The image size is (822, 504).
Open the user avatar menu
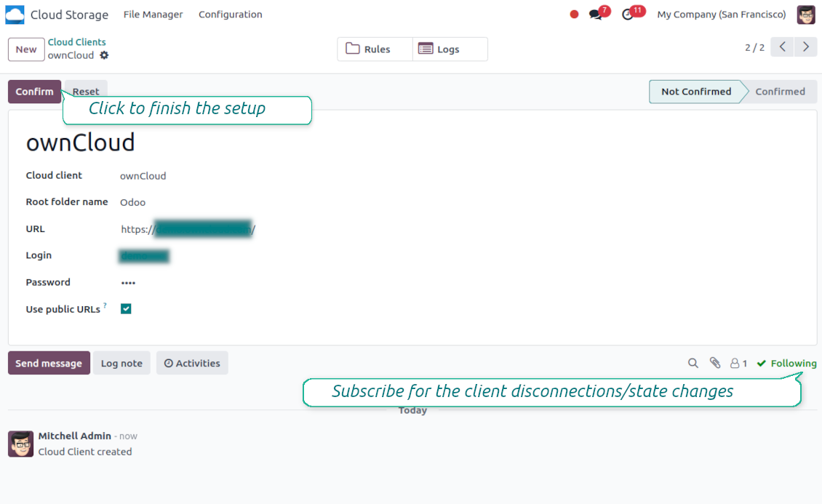(x=806, y=15)
